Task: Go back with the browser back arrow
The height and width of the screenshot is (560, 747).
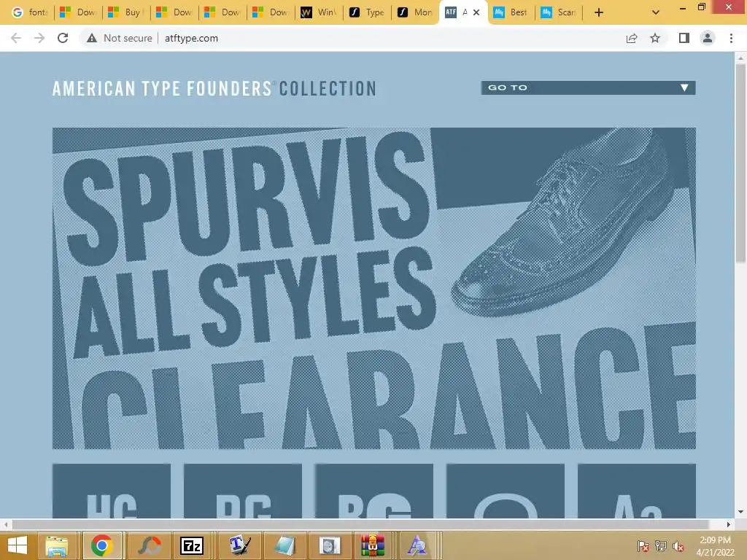Action: [16, 38]
